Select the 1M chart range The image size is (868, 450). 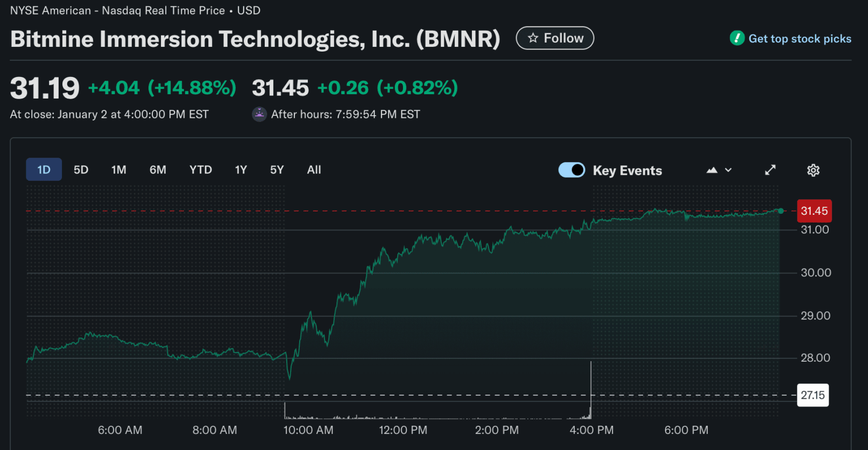pos(118,170)
